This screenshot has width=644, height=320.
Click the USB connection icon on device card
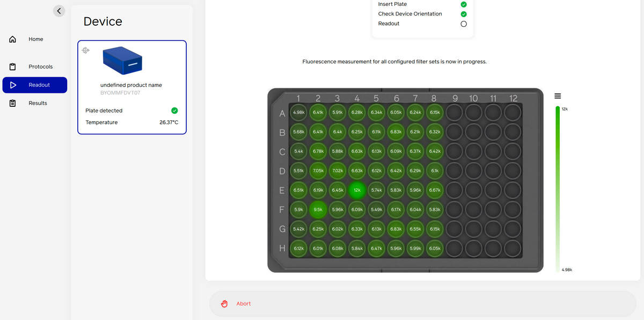85,50
